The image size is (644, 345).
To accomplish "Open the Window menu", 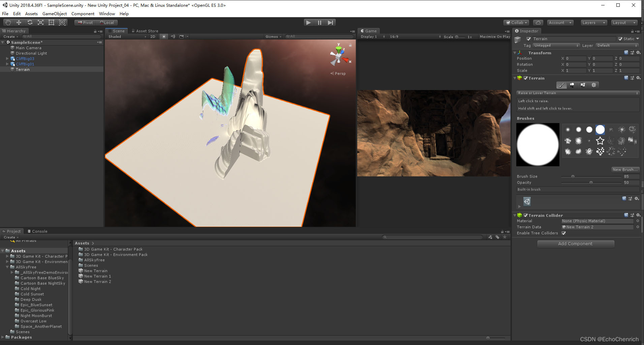I will tap(107, 13).
